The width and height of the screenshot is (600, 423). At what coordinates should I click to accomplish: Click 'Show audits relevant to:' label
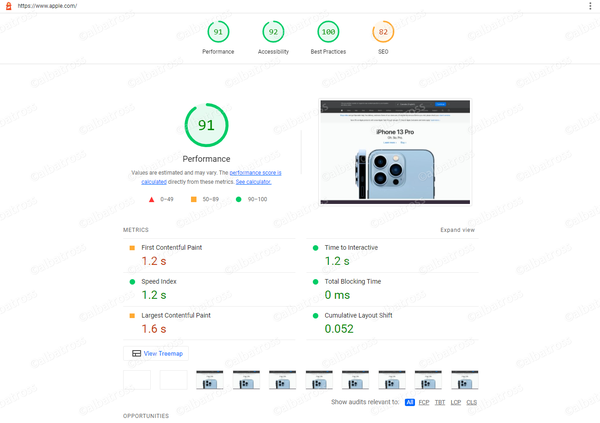365,402
